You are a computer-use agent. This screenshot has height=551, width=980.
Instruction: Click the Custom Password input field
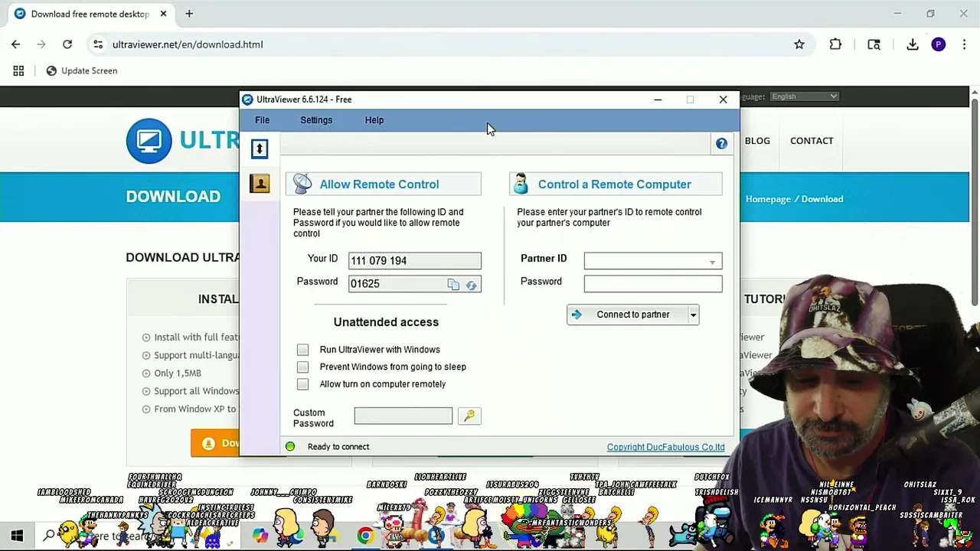point(403,416)
